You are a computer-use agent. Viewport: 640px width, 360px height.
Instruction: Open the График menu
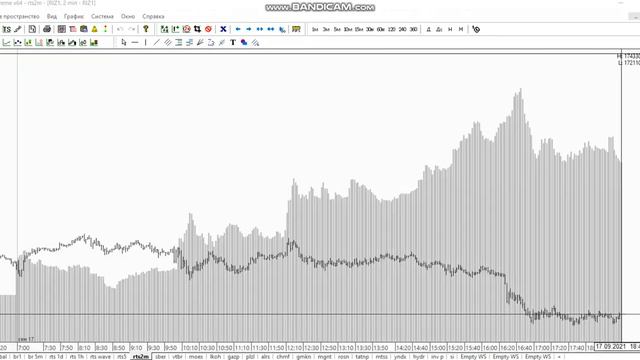(74, 16)
